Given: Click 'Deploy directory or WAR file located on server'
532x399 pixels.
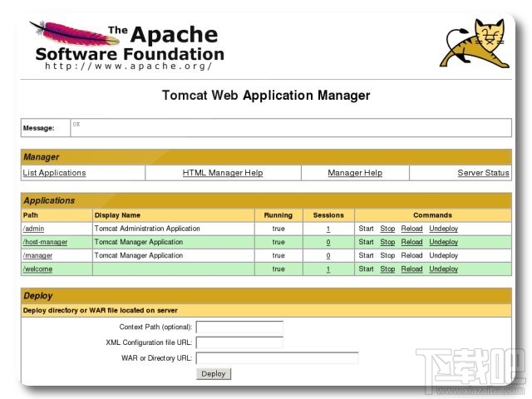Looking at the screenshot, I should tap(101, 310).
